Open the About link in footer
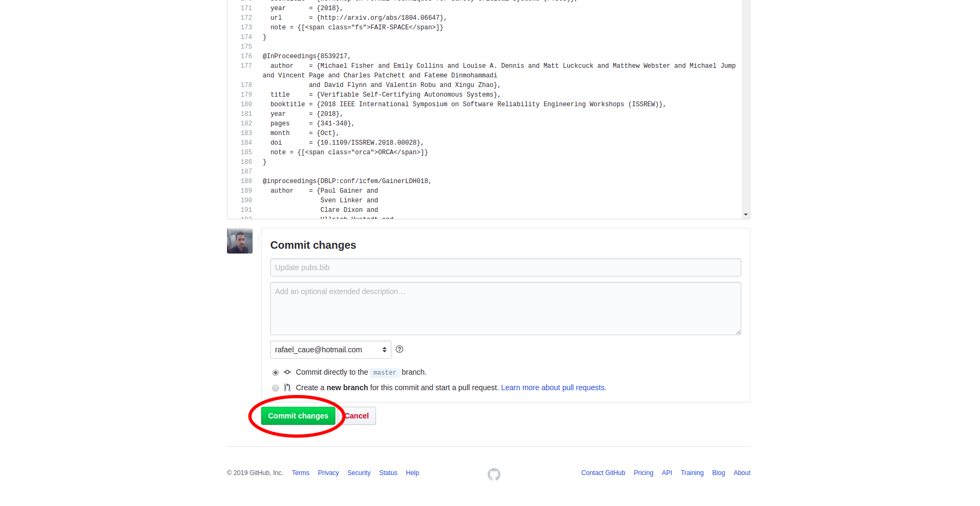 point(742,473)
